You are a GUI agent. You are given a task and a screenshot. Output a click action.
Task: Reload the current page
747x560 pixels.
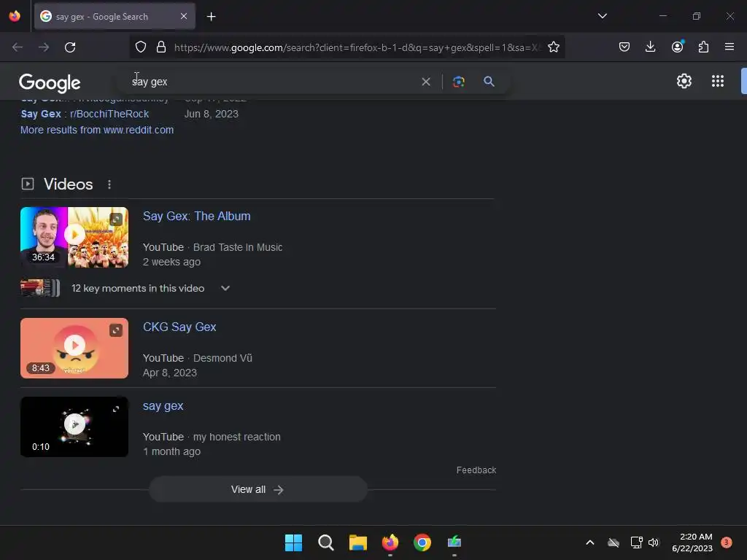point(70,47)
